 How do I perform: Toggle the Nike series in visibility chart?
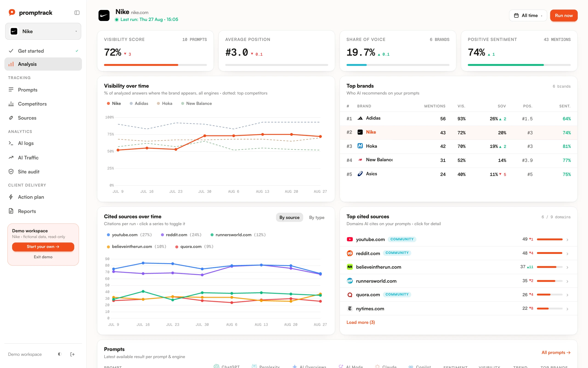(114, 103)
